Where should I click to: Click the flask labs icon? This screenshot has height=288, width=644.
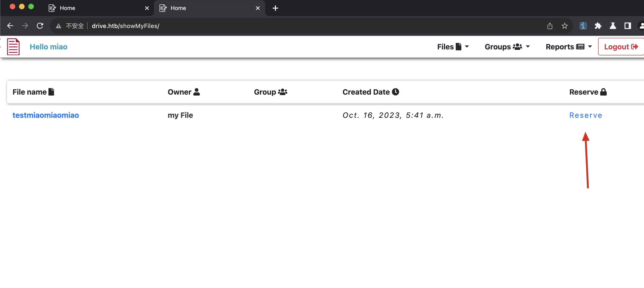(612, 26)
